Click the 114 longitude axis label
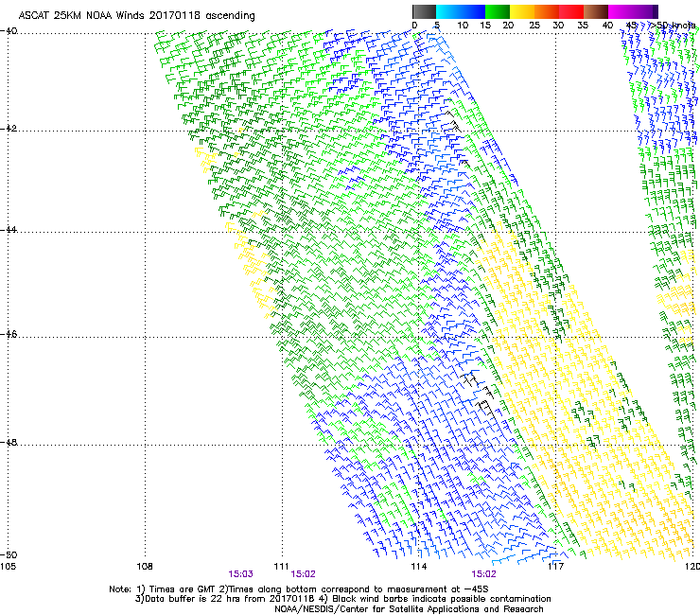Image resolution: width=700 pixels, height=615 pixels. [x=419, y=567]
